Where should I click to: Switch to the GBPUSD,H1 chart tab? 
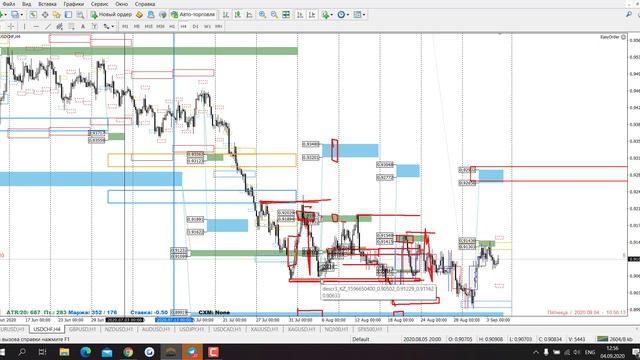coord(82,329)
